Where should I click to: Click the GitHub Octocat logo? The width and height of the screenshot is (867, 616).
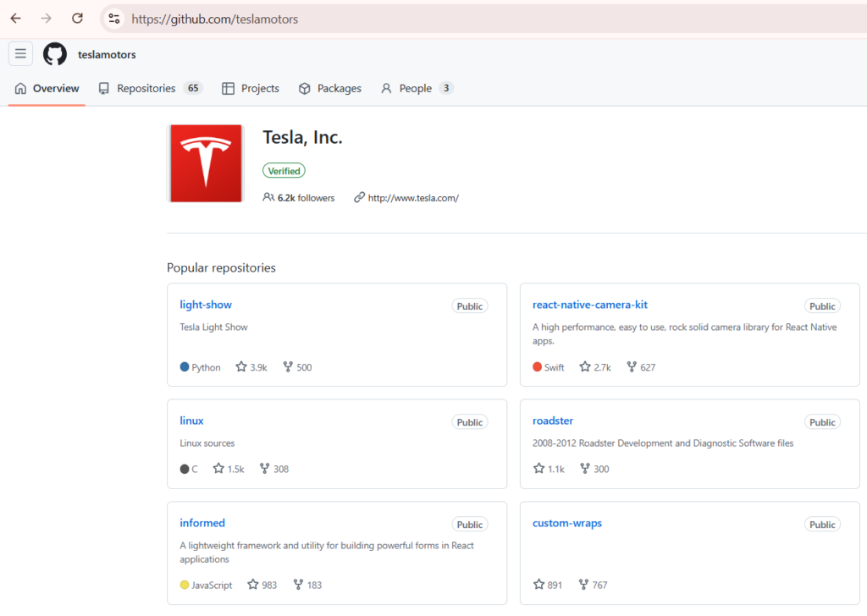(55, 54)
